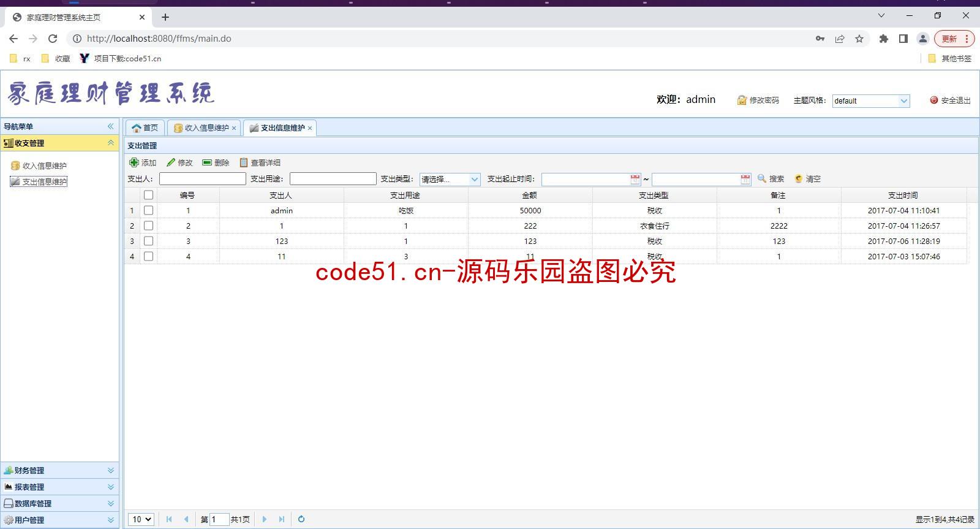Screen dimensions: 980x529
Task: Open page size 10 dropdown
Action: [x=141, y=519]
